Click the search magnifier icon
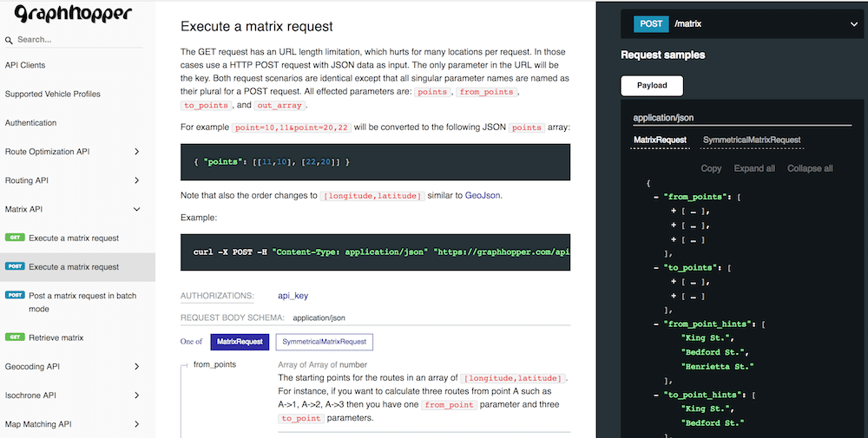The image size is (868, 438). click(x=10, y=40)
